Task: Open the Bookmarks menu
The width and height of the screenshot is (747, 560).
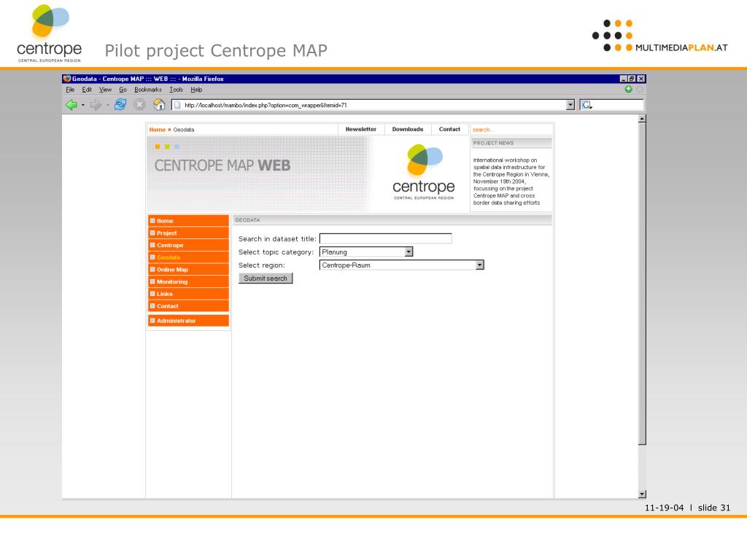Action: click(x=147, y=90)
